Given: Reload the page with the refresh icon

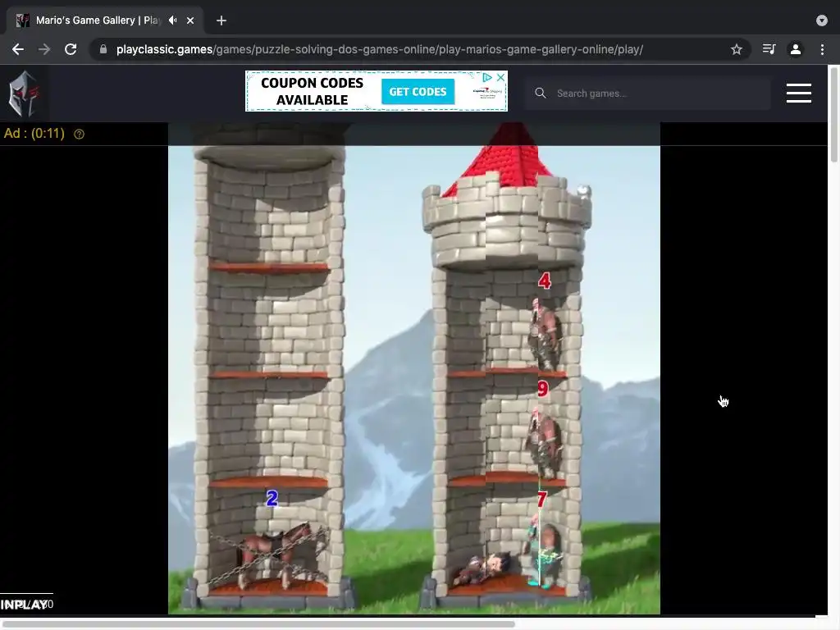Looking at the screenshot, I should pyautogui.click(x=71, y=49).
